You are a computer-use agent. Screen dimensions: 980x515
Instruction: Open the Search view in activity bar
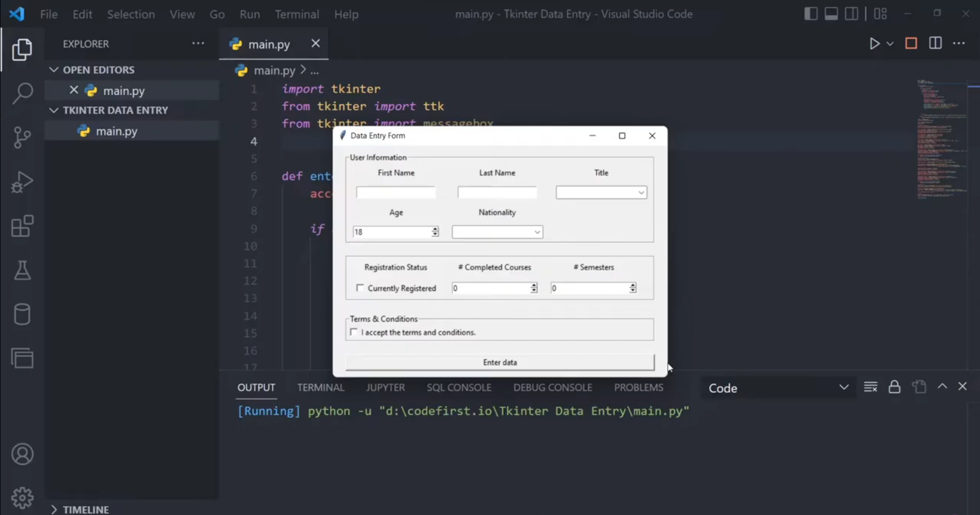(x=22, y=93)
